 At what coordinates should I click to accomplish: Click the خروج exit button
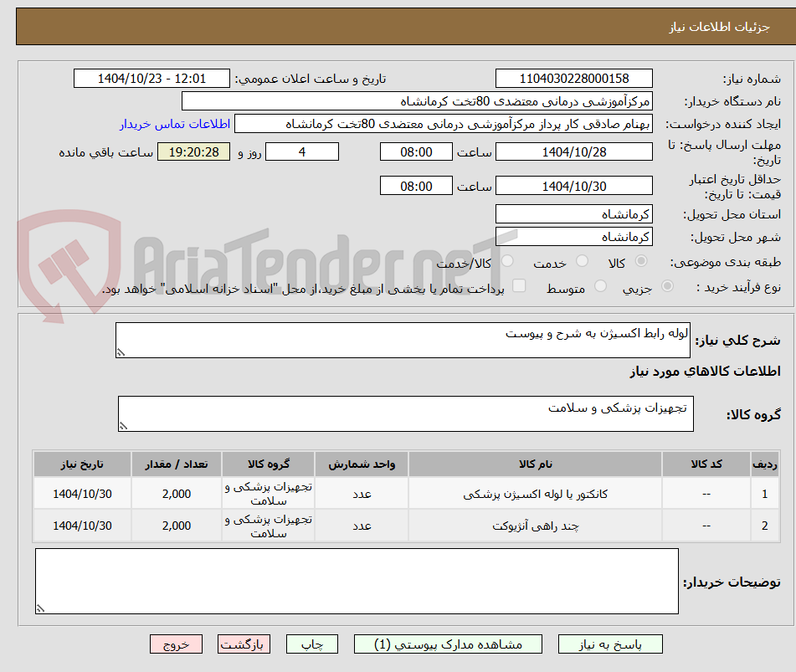tap(176, 644)
